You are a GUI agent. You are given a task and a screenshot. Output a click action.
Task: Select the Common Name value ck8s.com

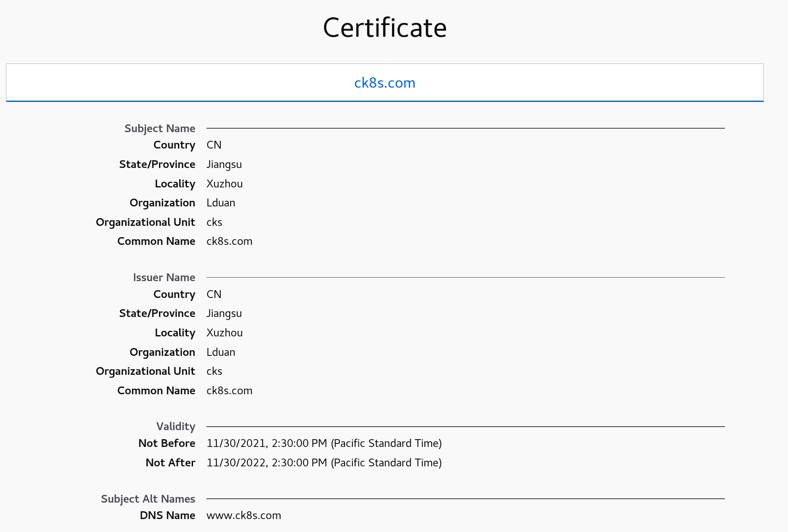(x=229, y=241)
